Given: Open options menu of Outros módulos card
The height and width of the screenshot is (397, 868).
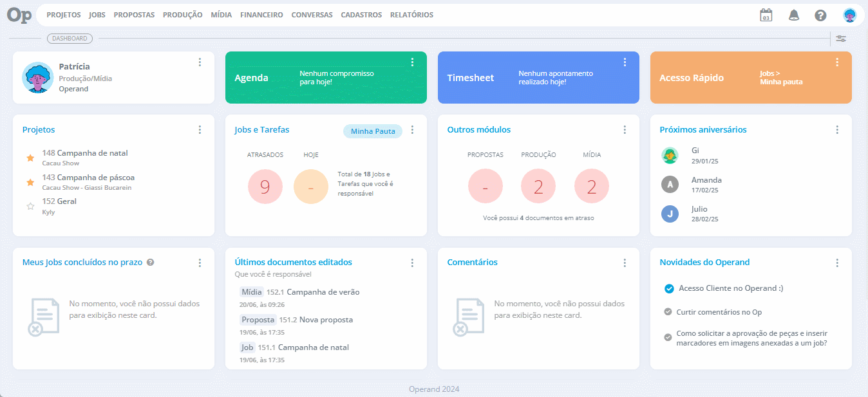Looking at the screenshot, I should click(x=625, y=130).
